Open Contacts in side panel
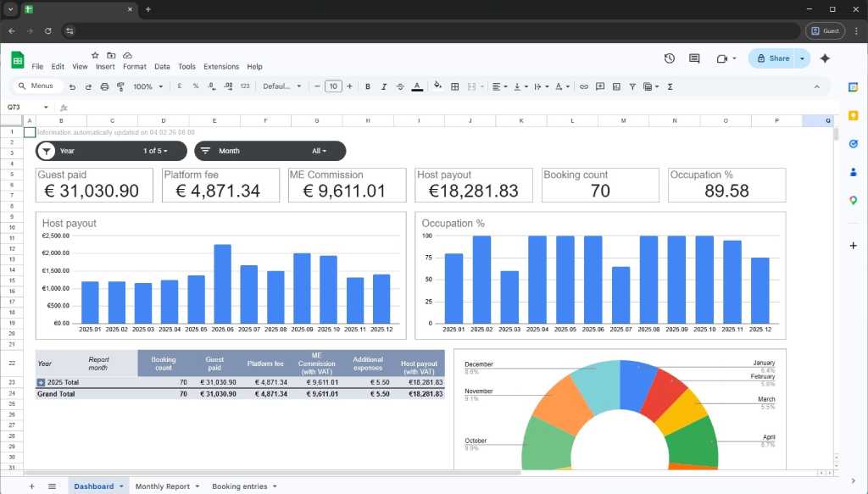 click(853, 172)
